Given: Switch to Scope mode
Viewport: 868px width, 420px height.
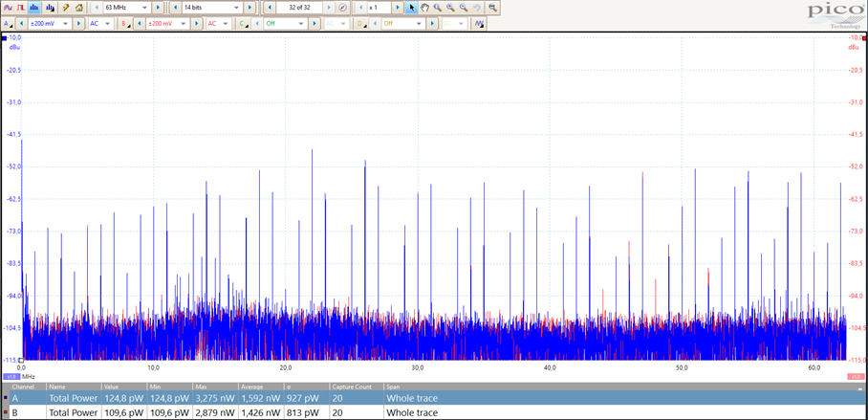Looking at the screenshot, I should coord(8,7).
